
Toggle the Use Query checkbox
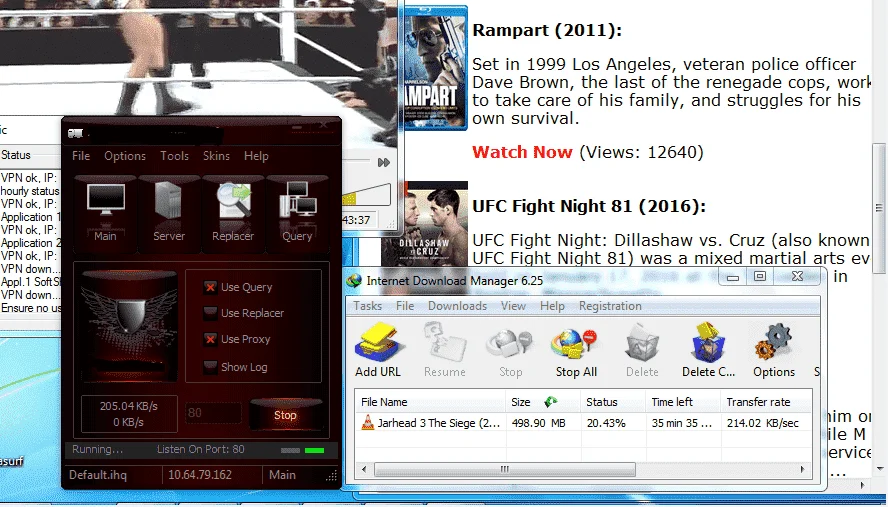tap(210, 287)
